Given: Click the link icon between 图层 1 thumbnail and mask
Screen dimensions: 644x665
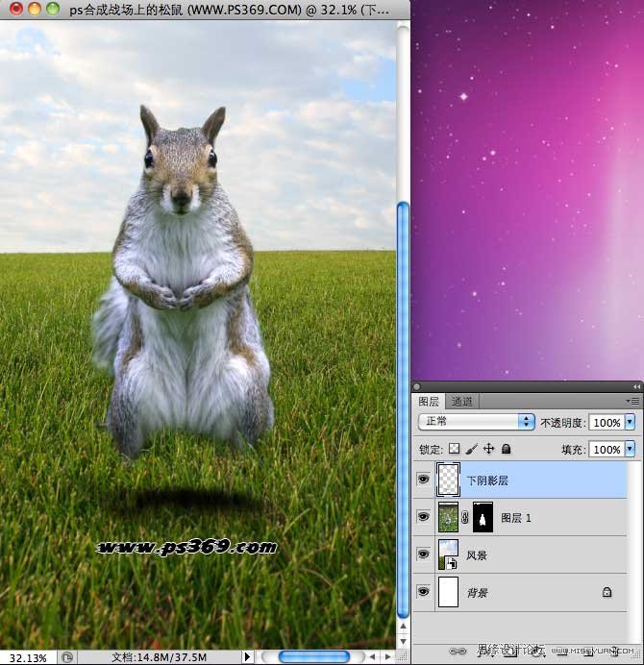Looking at the screenshot, I should pyautogui.click(x=465, y=517).
